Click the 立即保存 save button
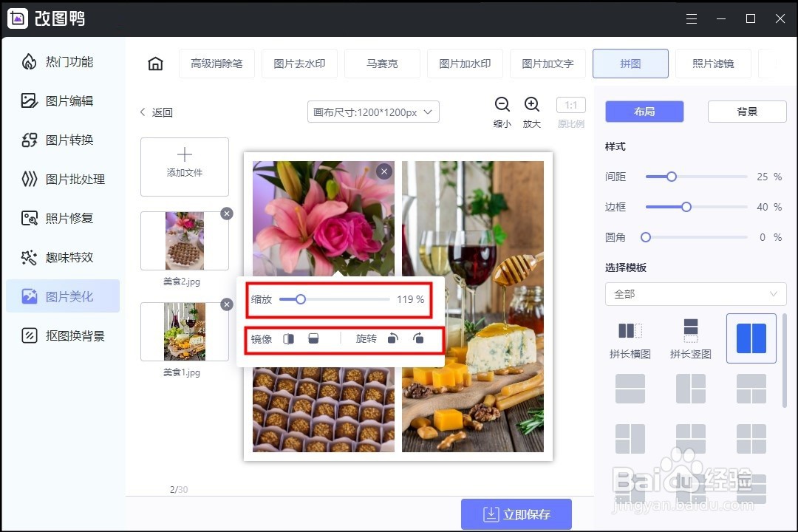This screenshot has height=532, width=798. [x=516, y=514]
